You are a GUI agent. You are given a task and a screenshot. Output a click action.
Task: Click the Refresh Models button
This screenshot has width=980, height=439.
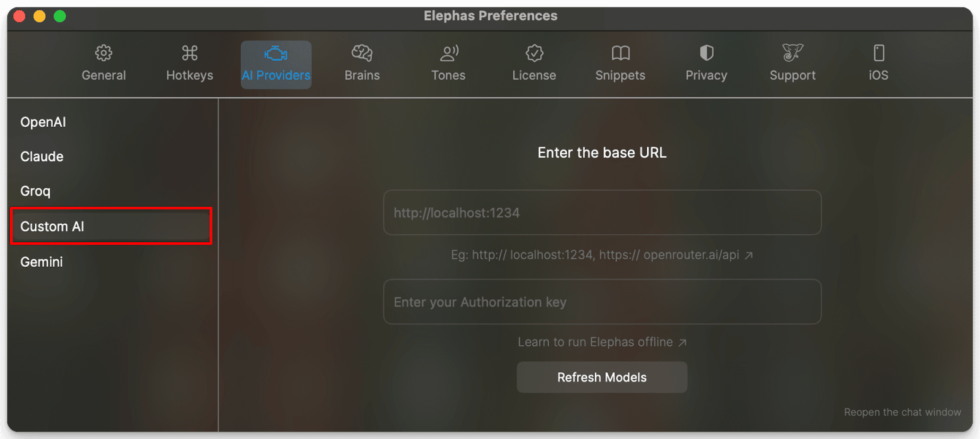601,377
